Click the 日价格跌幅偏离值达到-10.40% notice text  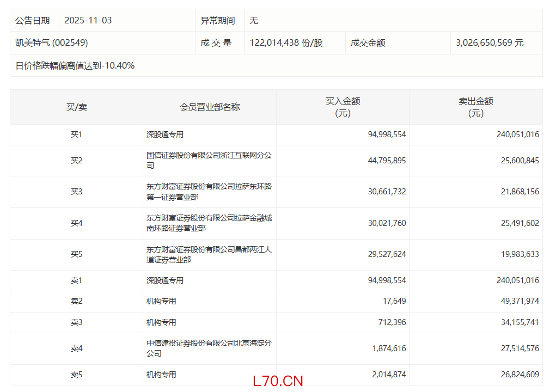coord(75,65)
